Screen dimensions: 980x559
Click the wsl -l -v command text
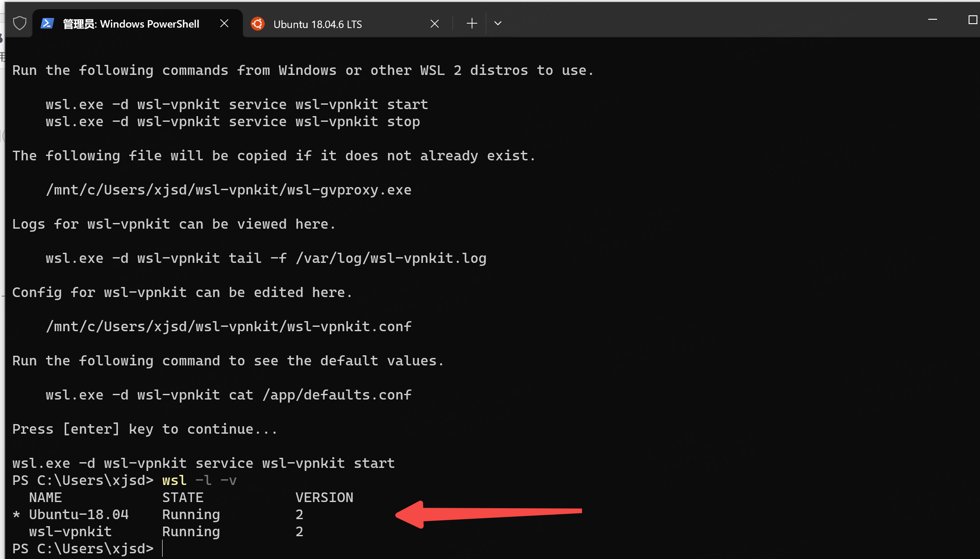pos(199,481)
